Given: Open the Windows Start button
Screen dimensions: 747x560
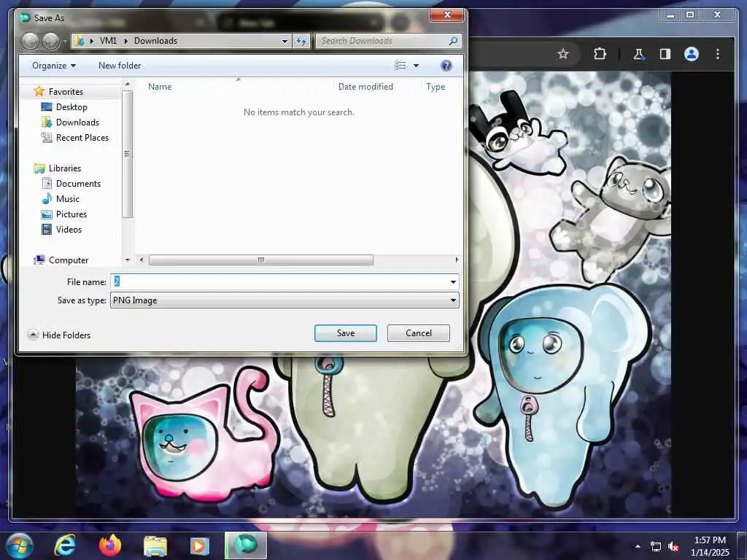Looking at the screenshot, I should click(18, 545).
